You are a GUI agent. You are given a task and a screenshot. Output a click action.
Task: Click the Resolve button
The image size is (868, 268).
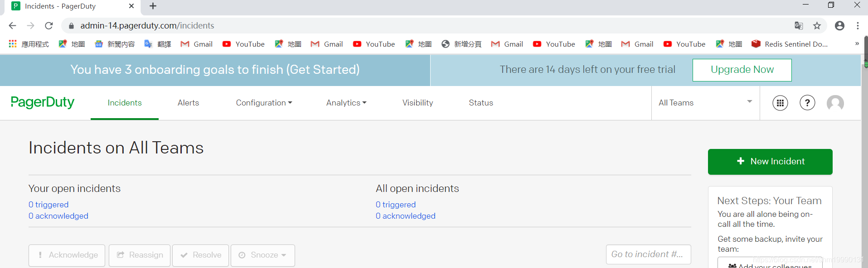(200, 255)
